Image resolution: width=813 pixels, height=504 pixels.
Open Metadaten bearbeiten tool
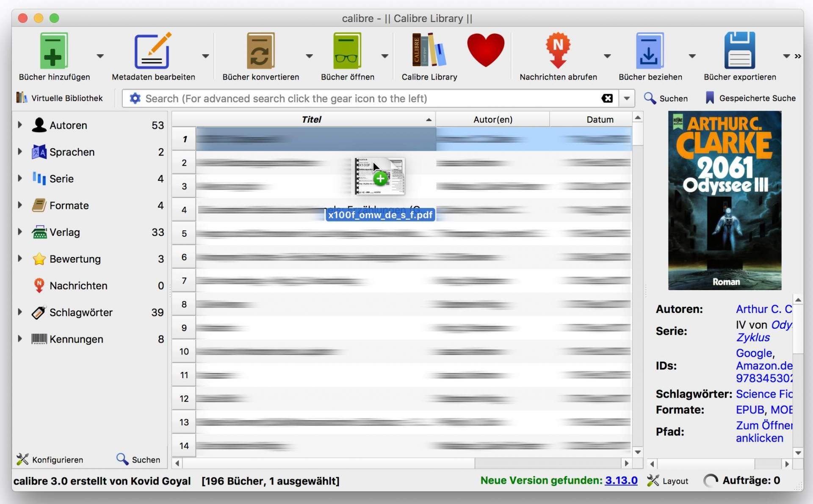point(153,51)
